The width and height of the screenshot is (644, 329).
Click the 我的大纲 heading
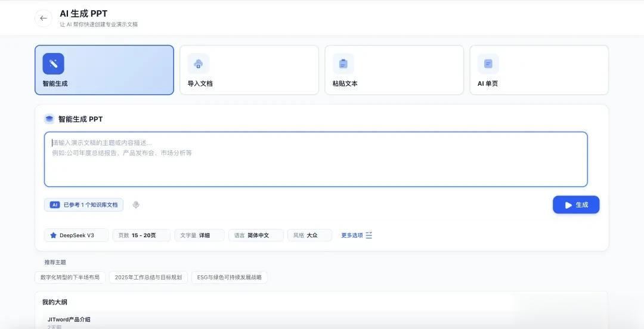click(55, 302)
